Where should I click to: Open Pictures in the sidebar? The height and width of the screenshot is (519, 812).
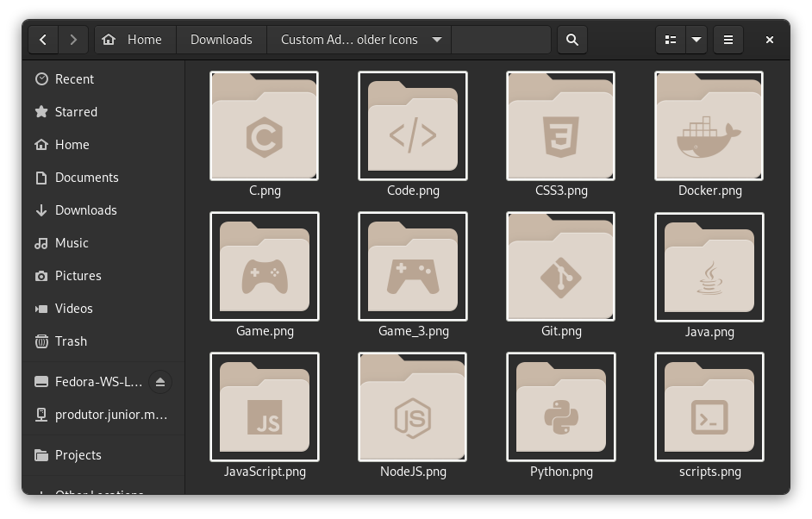103,276
